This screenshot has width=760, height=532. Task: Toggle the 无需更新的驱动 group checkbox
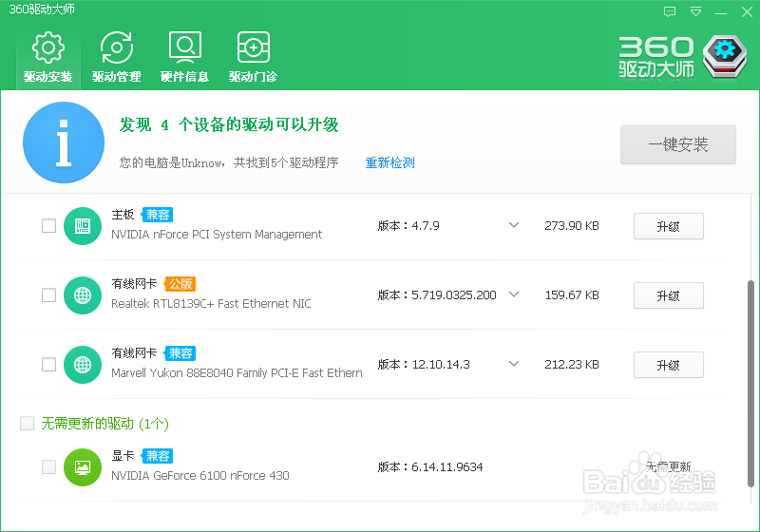coord(28,424)
